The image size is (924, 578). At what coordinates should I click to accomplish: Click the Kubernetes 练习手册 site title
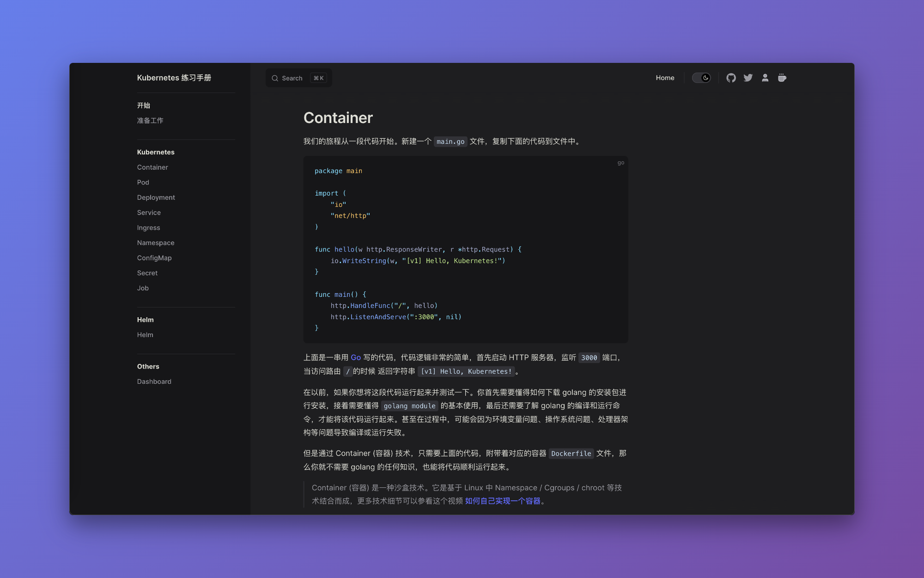[x=174, y=78]
